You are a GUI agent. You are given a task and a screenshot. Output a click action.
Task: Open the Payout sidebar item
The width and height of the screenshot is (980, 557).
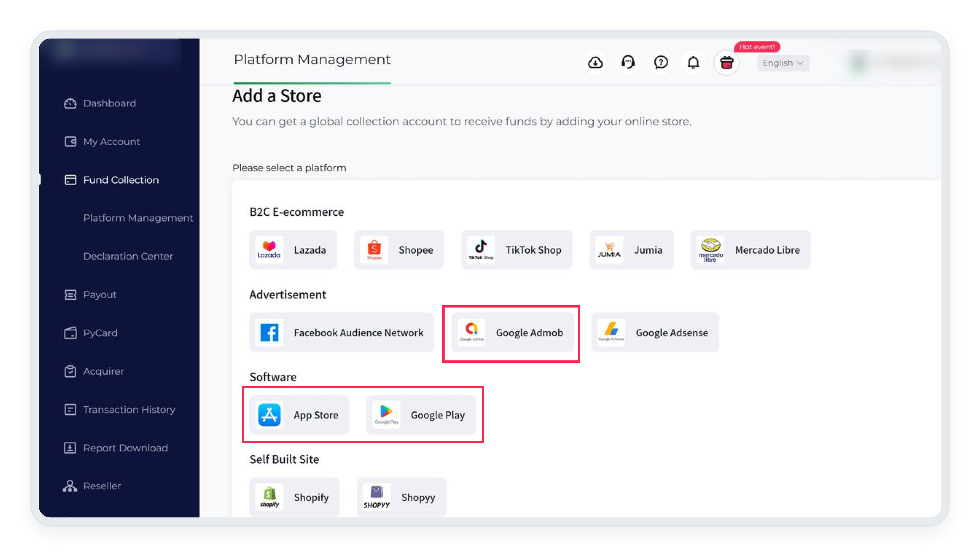[99, 295]
